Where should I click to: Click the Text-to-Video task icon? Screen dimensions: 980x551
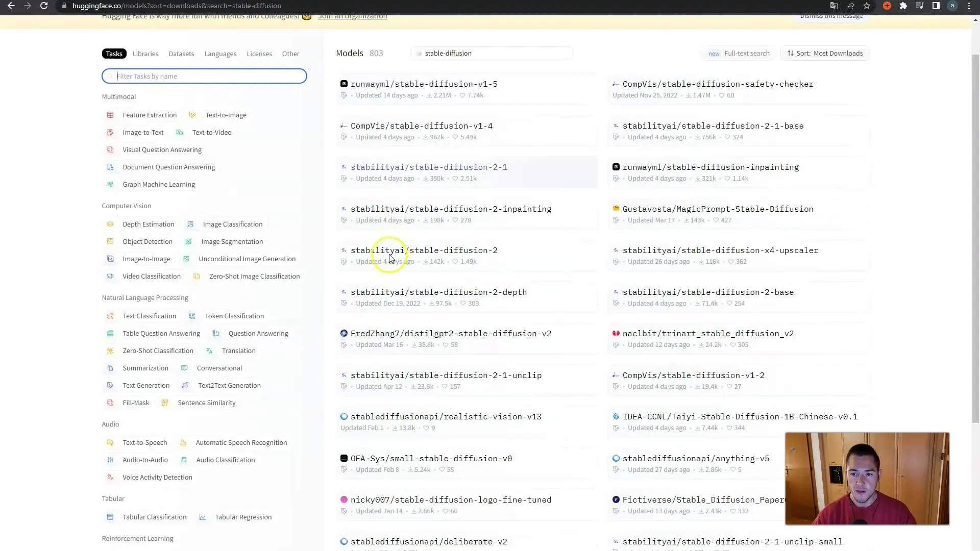point(180,132)
